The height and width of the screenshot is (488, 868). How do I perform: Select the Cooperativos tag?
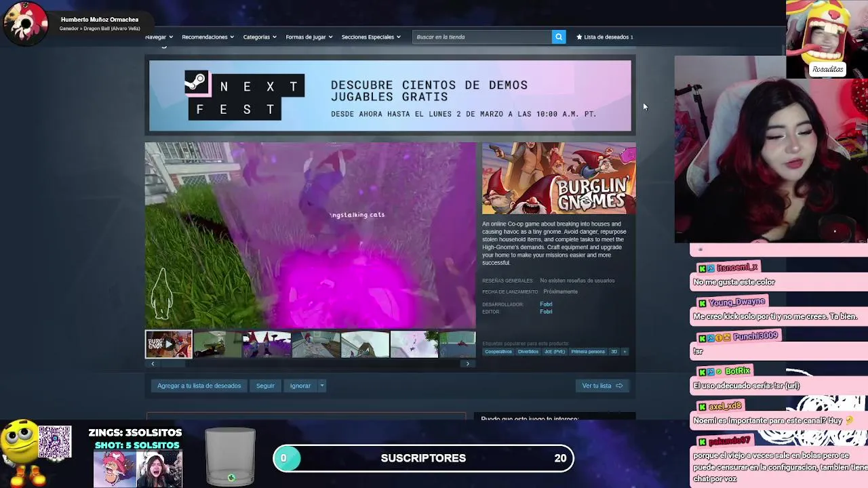(498, 352)
